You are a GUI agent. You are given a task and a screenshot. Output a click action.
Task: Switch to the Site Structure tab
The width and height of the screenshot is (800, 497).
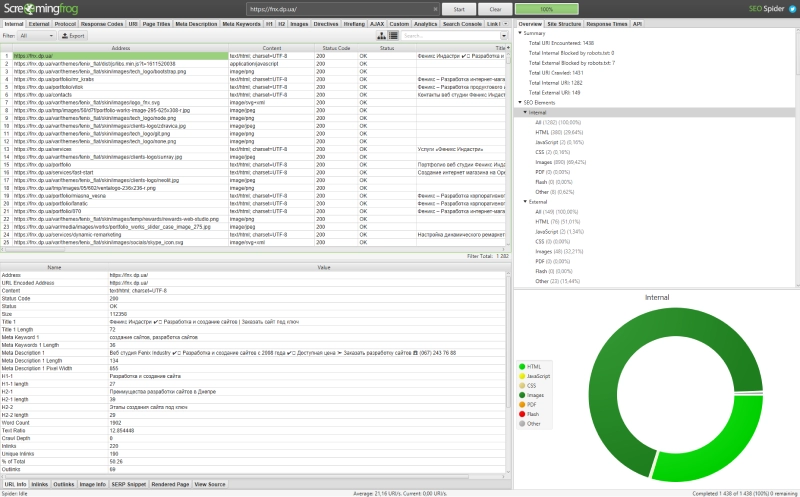tap(565, 22)
